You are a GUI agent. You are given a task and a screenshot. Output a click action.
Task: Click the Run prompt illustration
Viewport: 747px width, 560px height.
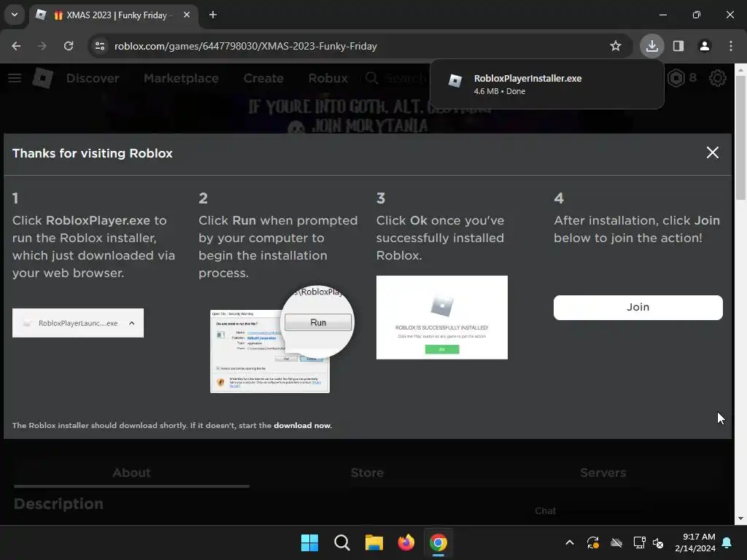point(282,339)
